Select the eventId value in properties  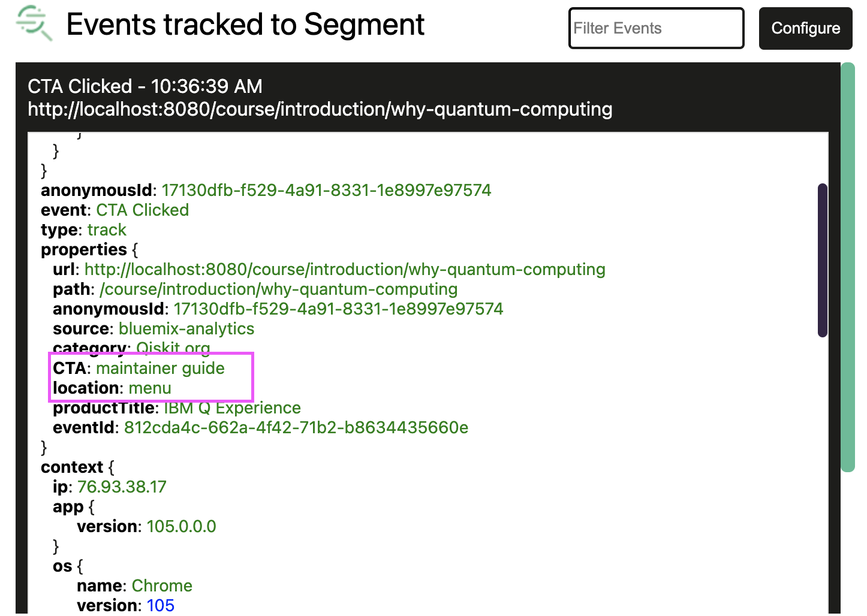coord(297,428)
